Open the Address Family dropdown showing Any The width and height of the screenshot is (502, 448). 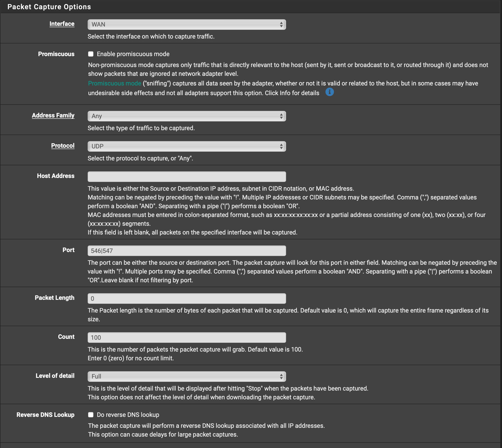point(187,116)
